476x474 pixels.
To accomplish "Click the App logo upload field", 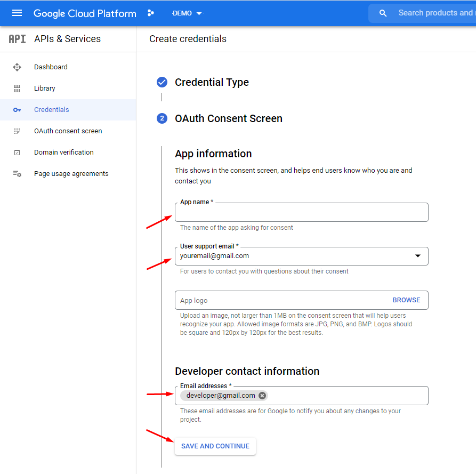I will 302,300.
